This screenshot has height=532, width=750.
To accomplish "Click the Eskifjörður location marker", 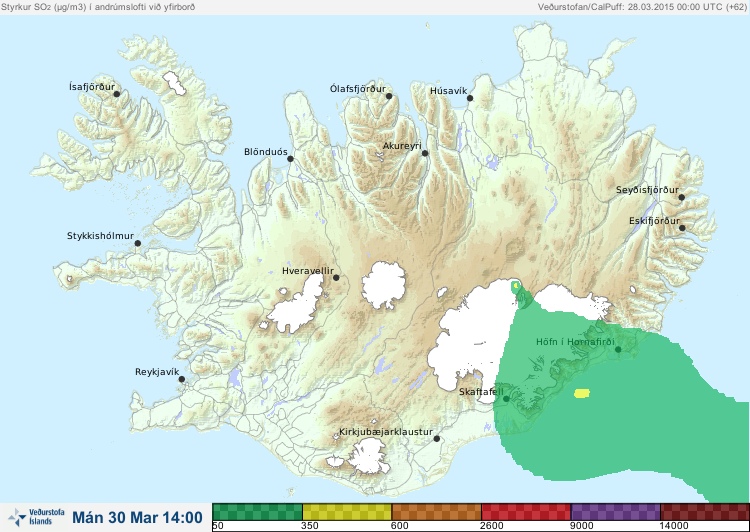I will (682, 228).
